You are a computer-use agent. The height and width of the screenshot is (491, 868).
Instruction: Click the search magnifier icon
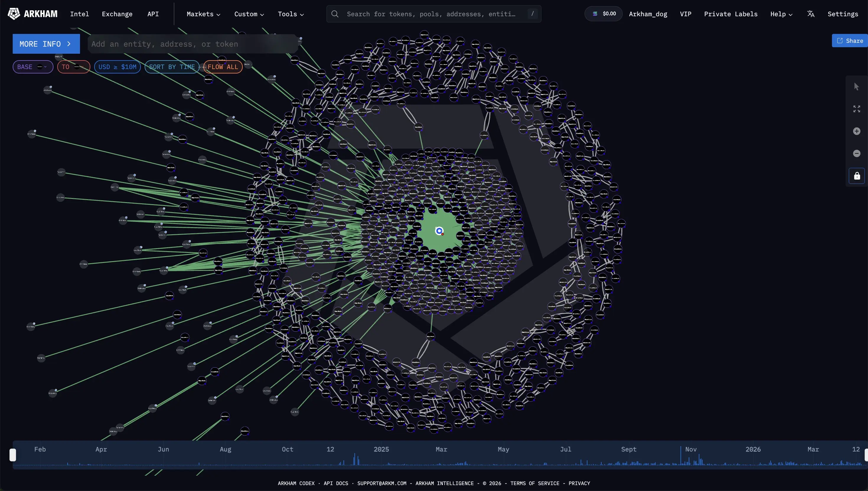coord(335,14)
